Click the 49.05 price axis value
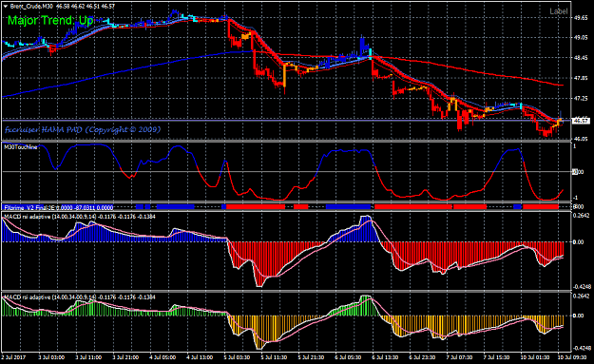Viewport: 594px width, 364px height. (x=581, y=37)
